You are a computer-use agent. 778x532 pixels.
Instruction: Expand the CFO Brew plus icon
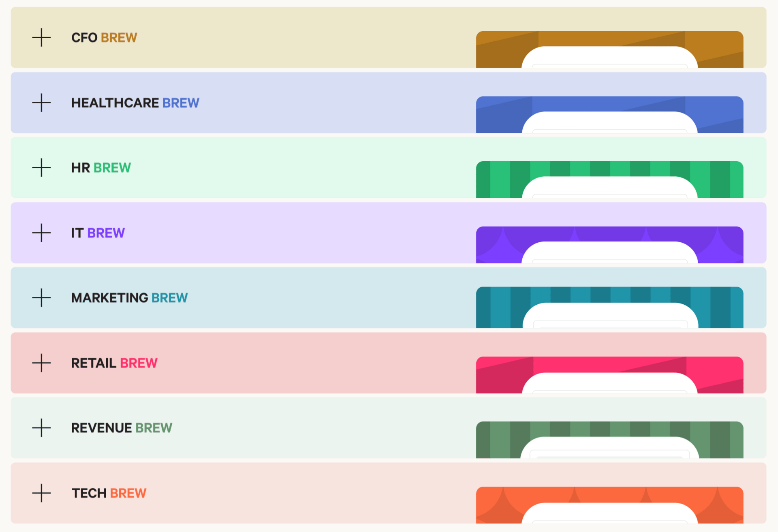click(x=41, y=38)
